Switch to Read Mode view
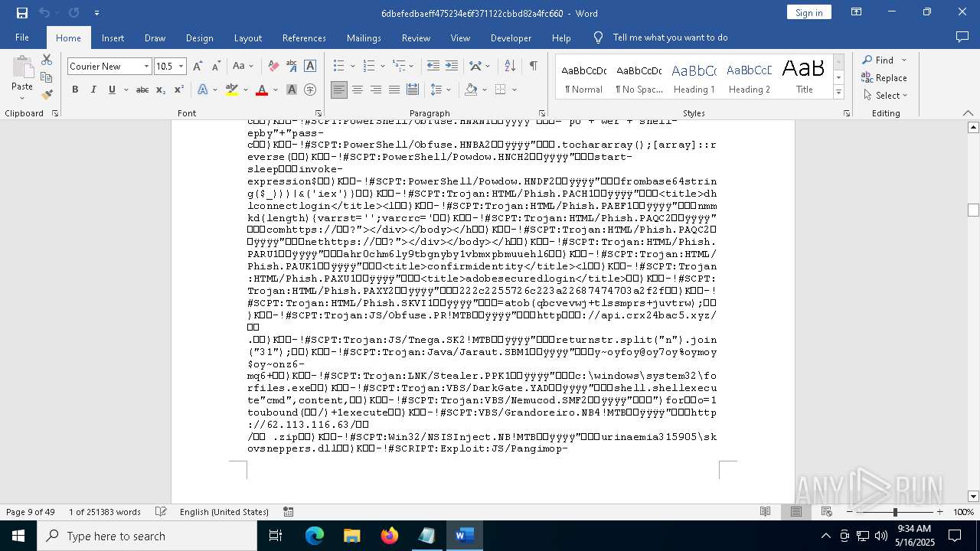Image resolution: width=980 pixels, height=551 pixels. 765,512
